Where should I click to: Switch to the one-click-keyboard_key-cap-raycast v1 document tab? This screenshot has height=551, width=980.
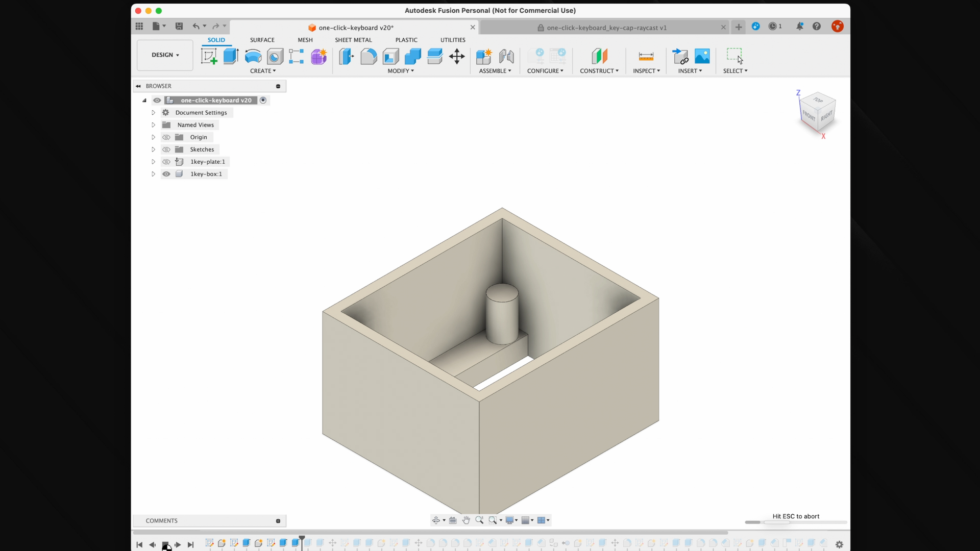point(606,28)
